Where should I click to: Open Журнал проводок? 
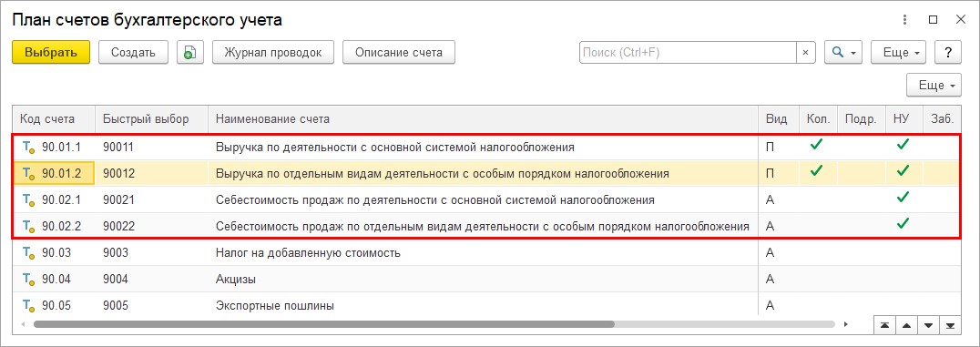point(273,53)
